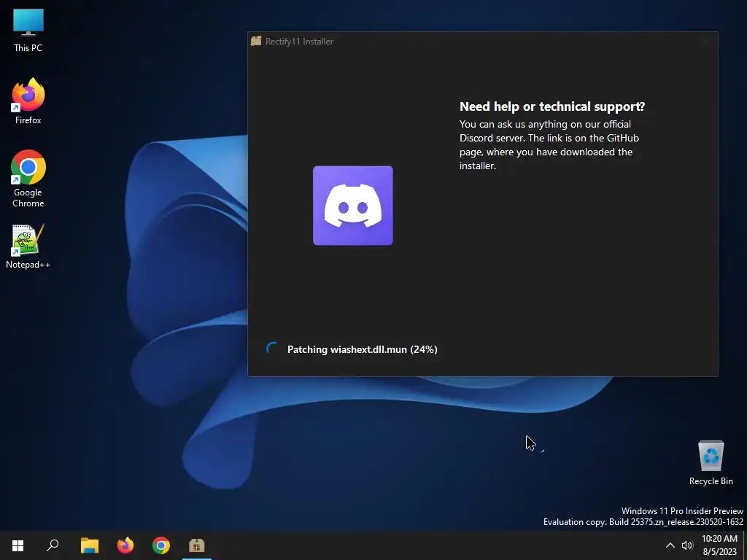747x560 pixels.
Task: Click the Rectify11 Installer title bar icon
Action: pos(256,42)
